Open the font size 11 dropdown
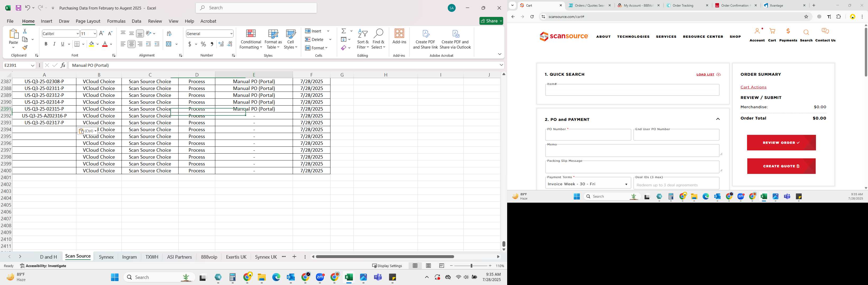The height and width of the screenshot is (285, 868). tap(95, 34)
